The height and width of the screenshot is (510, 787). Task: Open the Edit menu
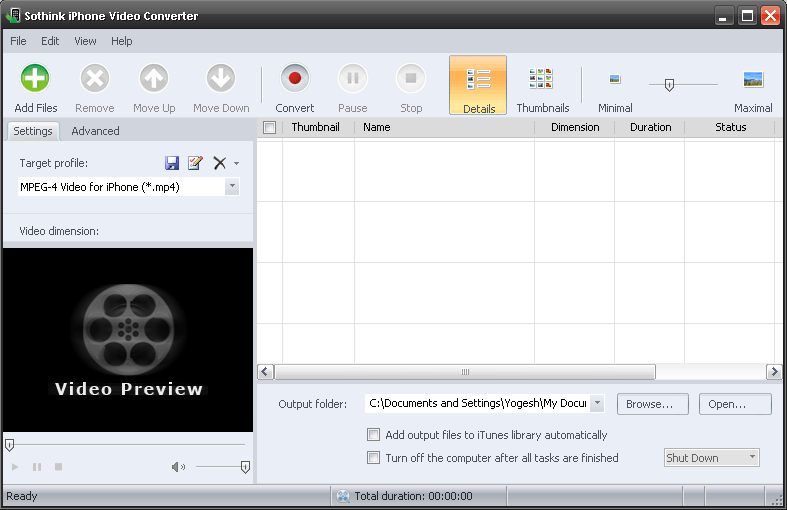[50, 41]
